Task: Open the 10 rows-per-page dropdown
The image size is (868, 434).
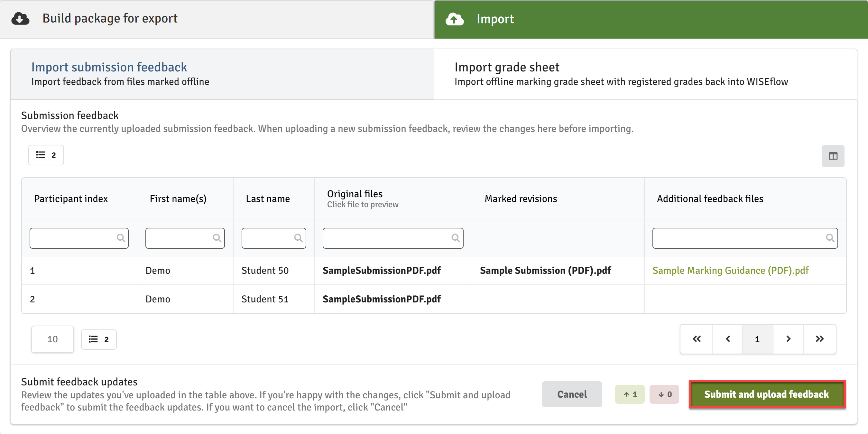Action: point(52,339)
